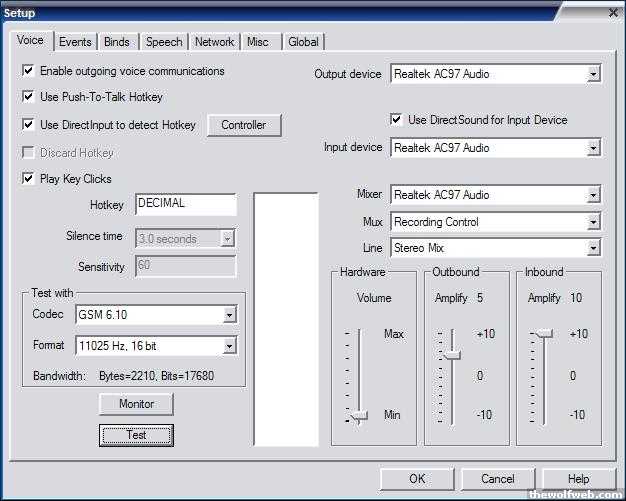Click the Outbound Amplify slider handle
626x501 pixels.
coord(452,354)
